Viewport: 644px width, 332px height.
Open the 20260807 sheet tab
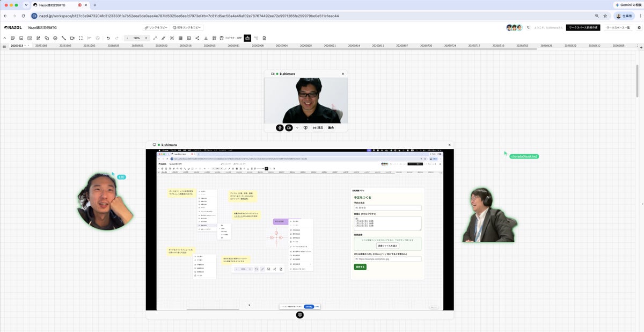pos(402,46)
